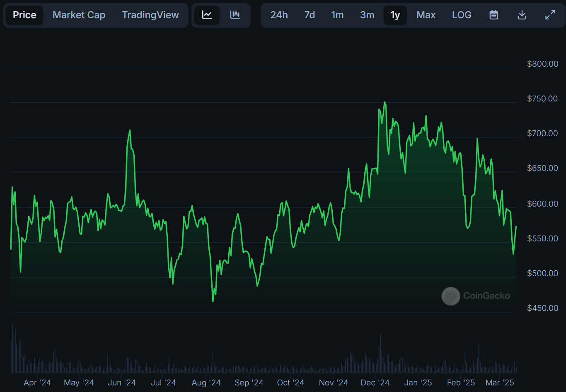This screenshot has height=392, width=566.
Task: Click the August 2024 price low point
Action: 213,301
